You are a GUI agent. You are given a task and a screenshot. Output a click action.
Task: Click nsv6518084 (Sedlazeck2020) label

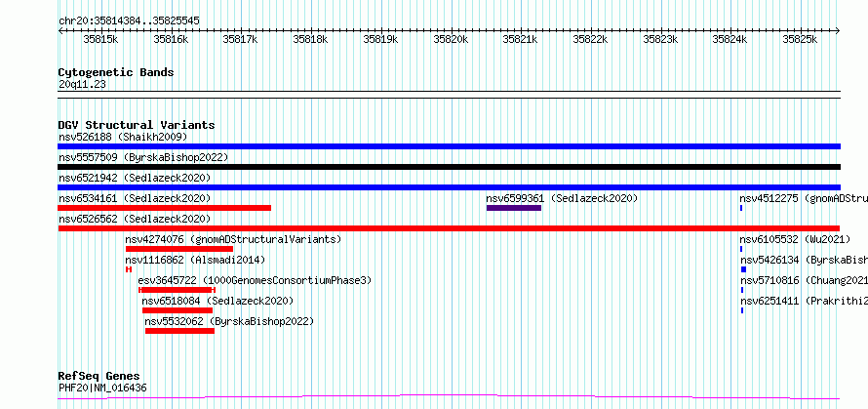pyautogui.click(x=217, y=301)
